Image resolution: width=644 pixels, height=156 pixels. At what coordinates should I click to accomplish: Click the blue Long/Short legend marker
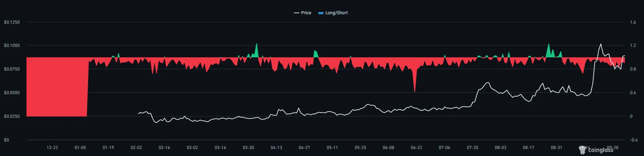pos(321,13)
